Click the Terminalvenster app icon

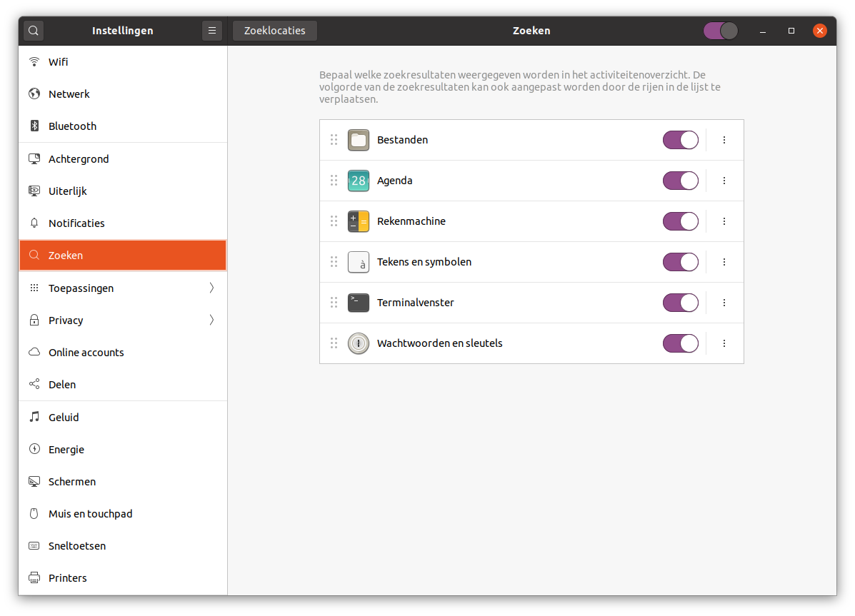[359, 303]
